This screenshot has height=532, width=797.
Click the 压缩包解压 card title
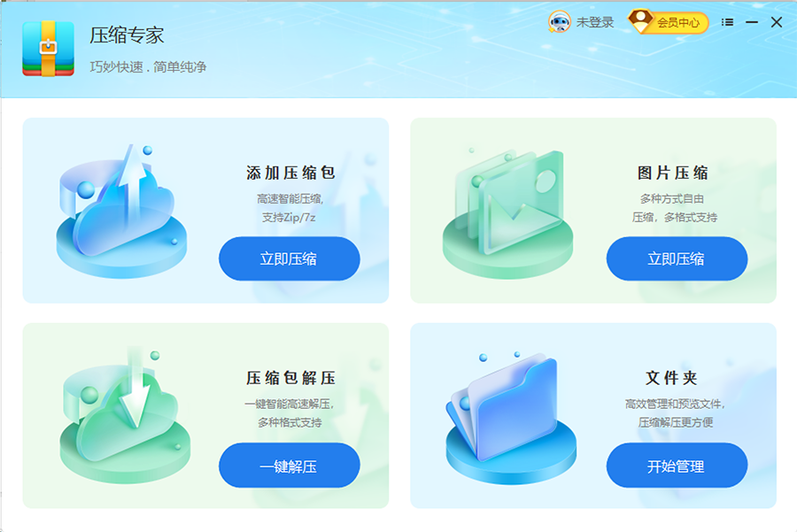290,378
